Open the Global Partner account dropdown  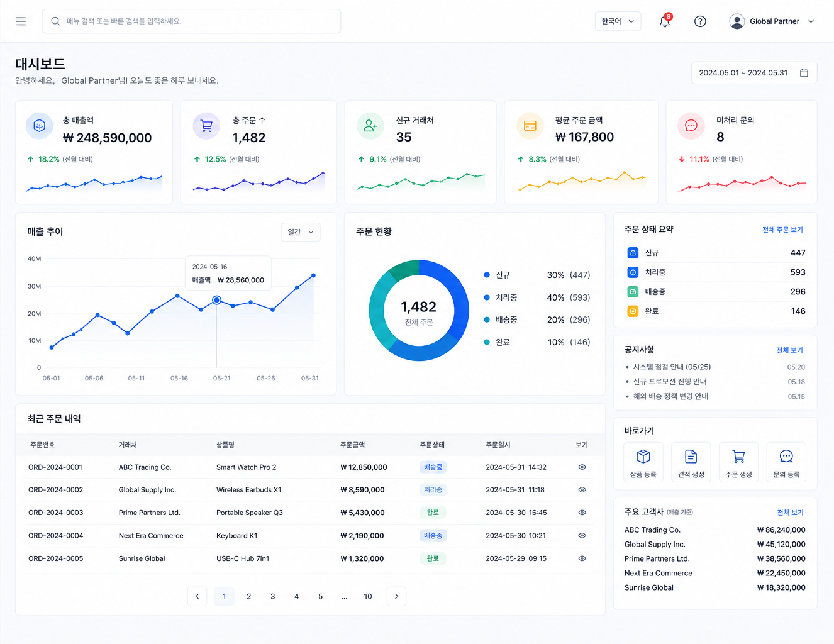point(772,21)
